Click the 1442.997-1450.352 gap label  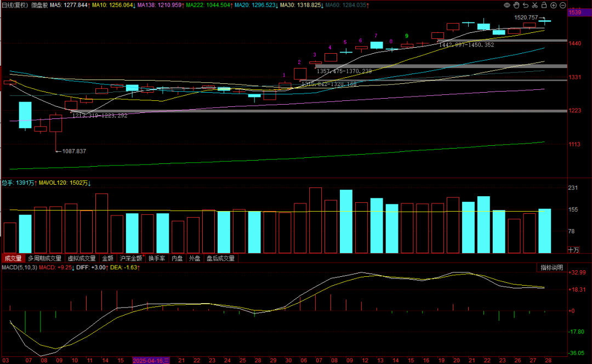click(466, 44)
